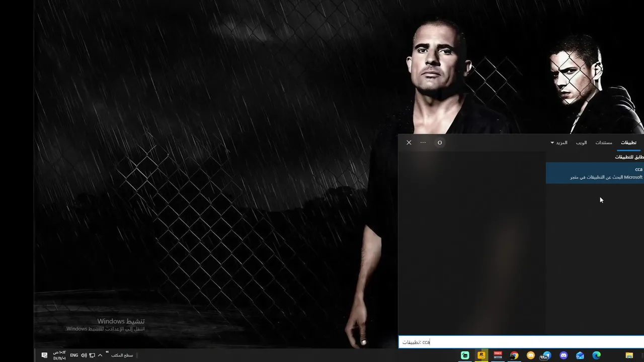Open the clock and date flyout
644x362 pixels.
(59, 355)
